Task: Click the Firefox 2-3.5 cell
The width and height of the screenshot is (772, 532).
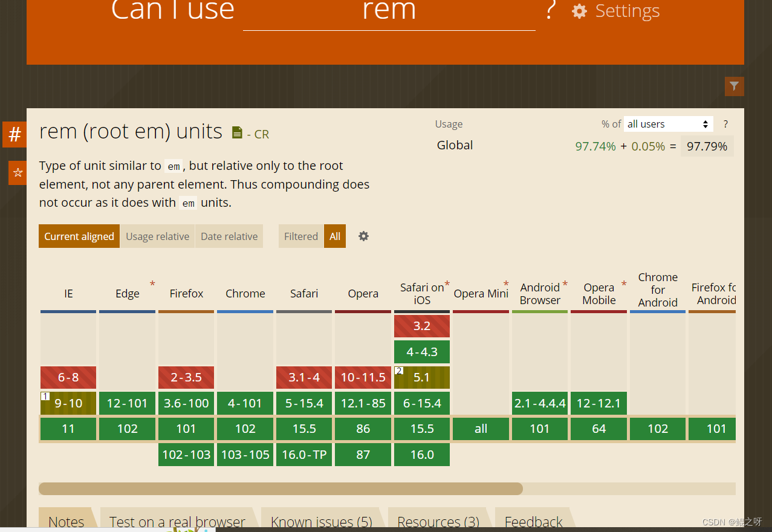Action: point(186,377)
